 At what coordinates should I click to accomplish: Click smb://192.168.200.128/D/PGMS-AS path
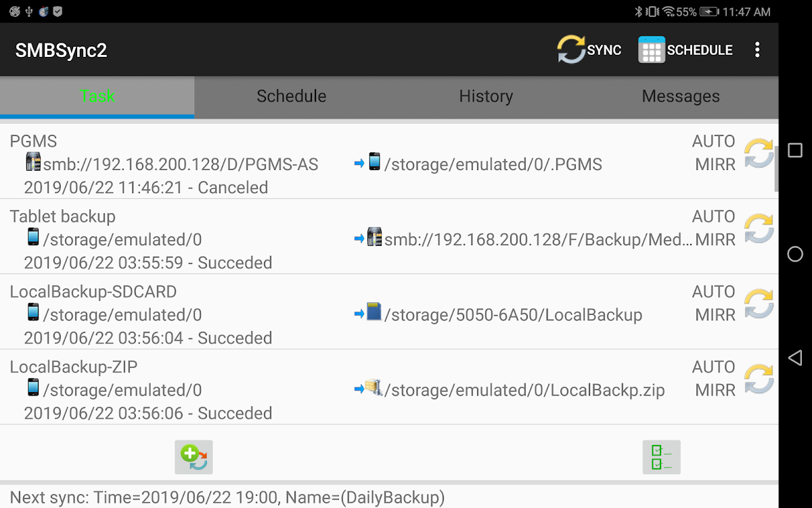181,164
